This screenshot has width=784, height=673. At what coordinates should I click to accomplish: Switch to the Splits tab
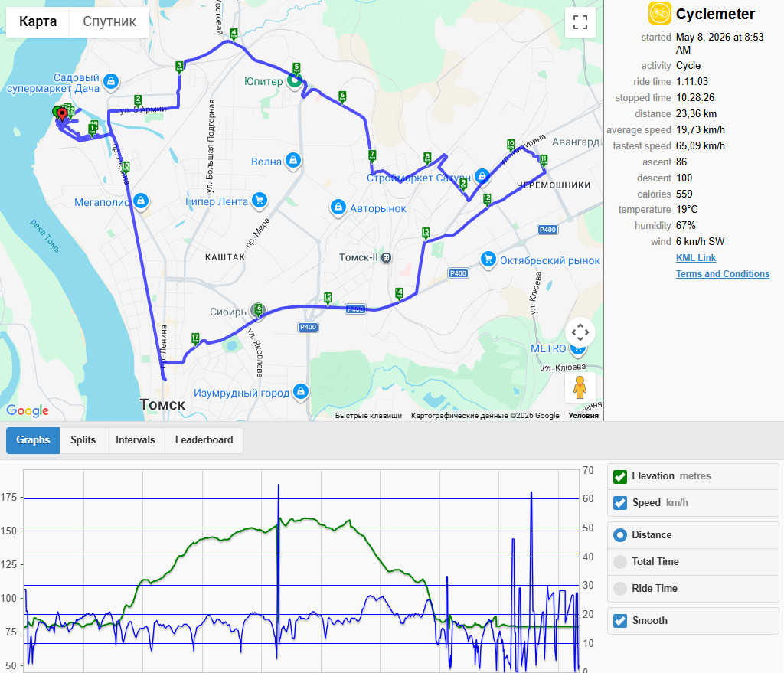point(83,440)
